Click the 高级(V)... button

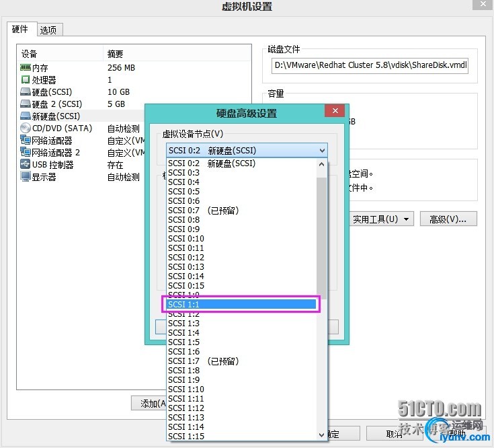tap(448, 219)
